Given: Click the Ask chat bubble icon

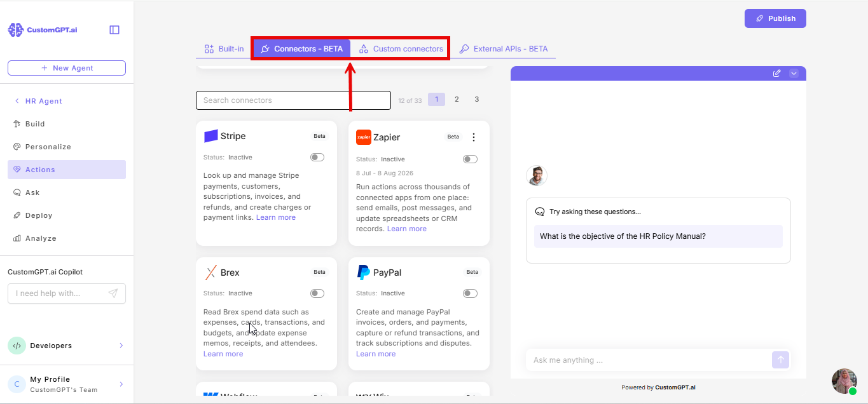Looking at the screenshot, I should pyautogui.click(x=17, y=192).
